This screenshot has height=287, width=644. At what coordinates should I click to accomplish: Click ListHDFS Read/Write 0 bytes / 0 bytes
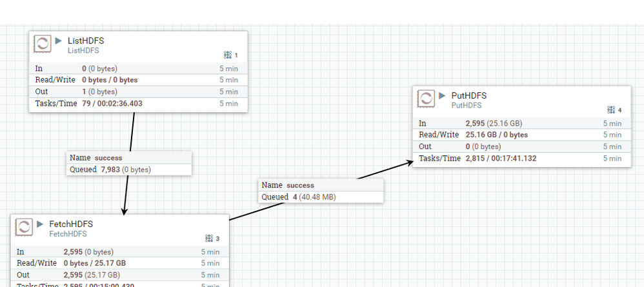click(x=110, y=80)
